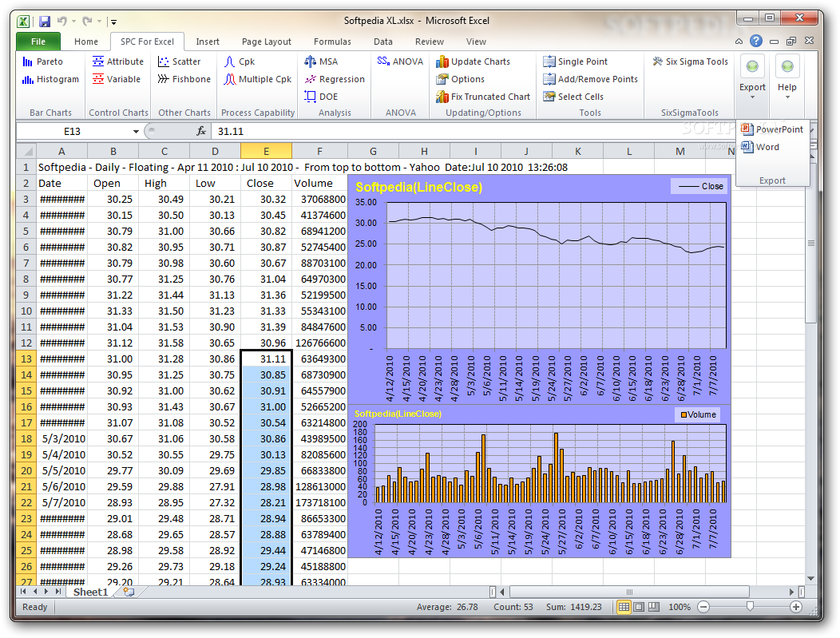Switch to Page Layout view in status bar
Image resolution: width=840 pixels, height=638 pixels.
click(x=639, y=607)
